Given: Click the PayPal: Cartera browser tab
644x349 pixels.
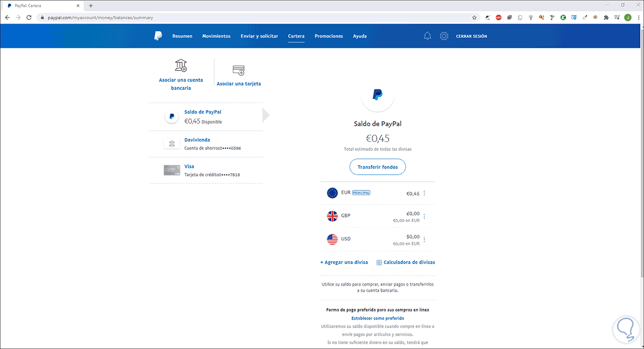Looking at the screenshot, I should click(43, 5).
